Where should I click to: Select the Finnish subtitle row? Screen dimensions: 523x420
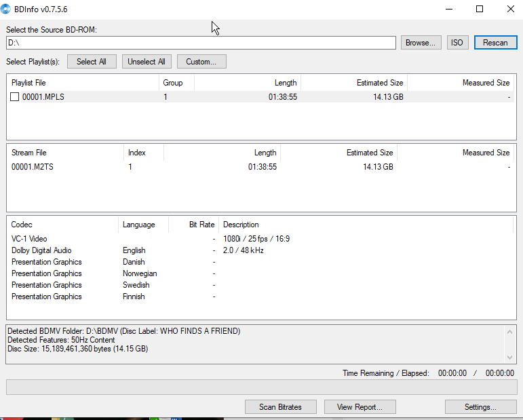[262, 297]
